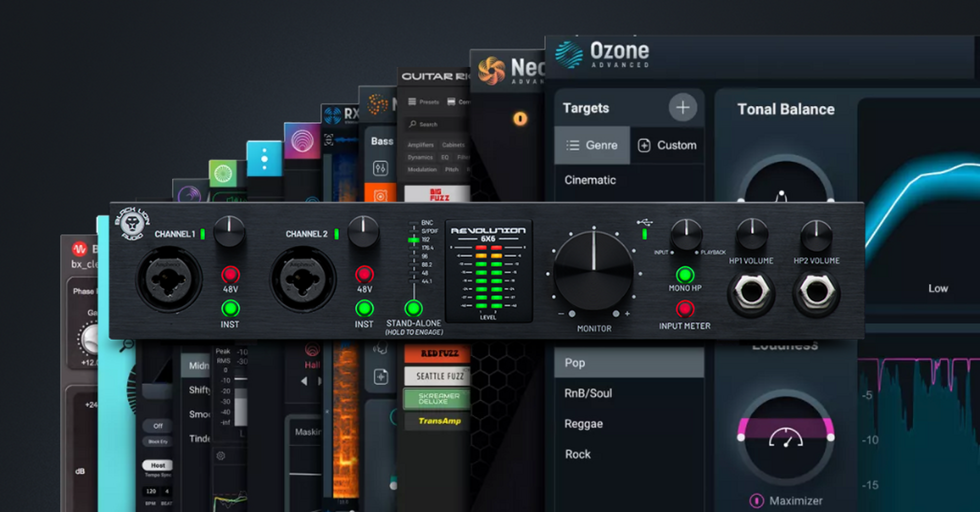Click the HP1 VOLUME knob
980x512 pixels.
(751, 233)
